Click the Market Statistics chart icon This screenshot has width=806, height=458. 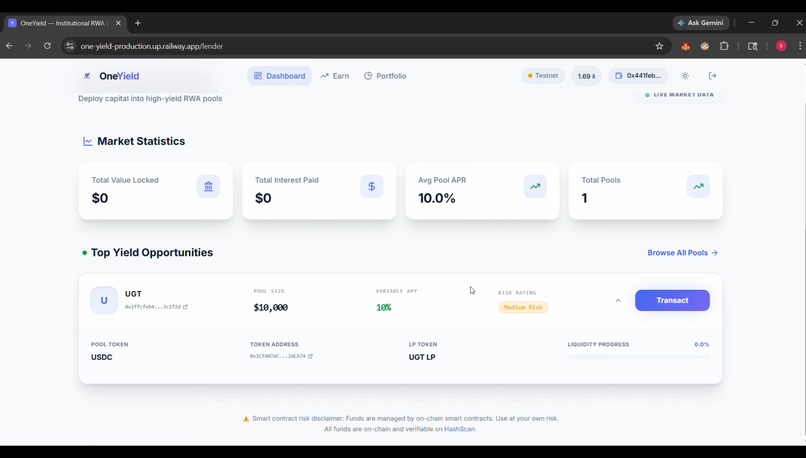tap(88, 141)
